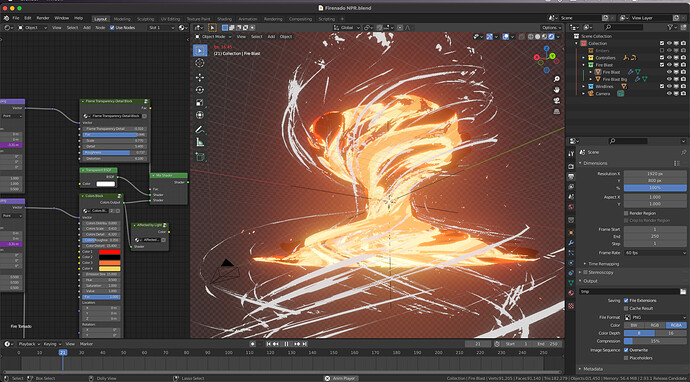This screenshot has width=690, height=382.
Task: Click the viewport zoom magnifier icon
Action: point(557,79)
